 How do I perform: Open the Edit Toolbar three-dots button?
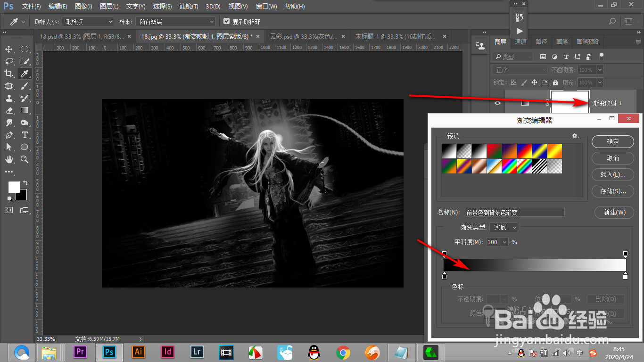(x=9, y=172)
